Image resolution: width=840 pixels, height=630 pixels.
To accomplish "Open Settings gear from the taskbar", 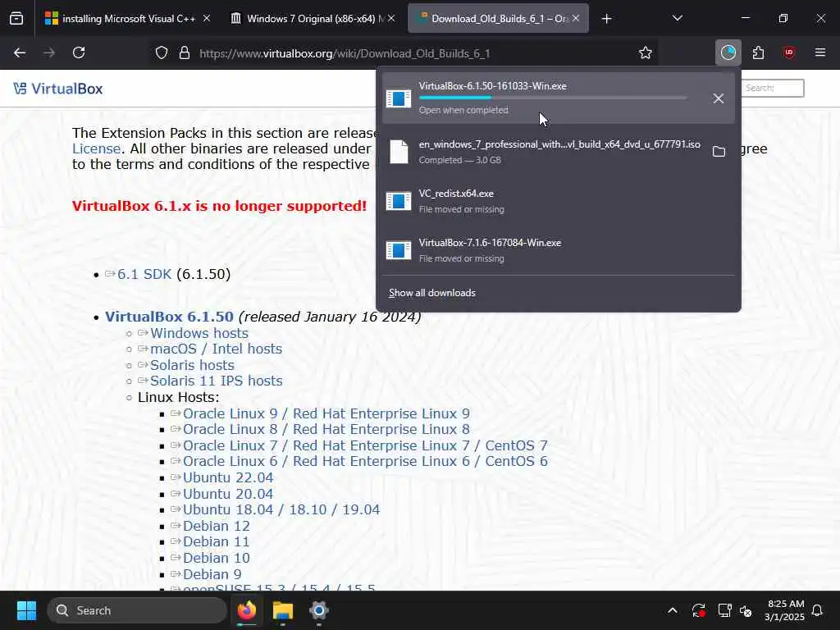I will click(319, 610).
